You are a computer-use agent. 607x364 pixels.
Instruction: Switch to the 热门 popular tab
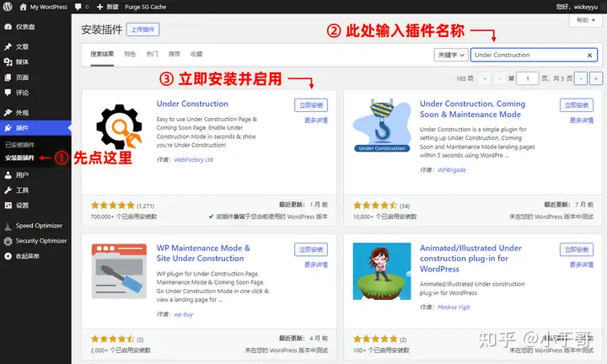152,54
